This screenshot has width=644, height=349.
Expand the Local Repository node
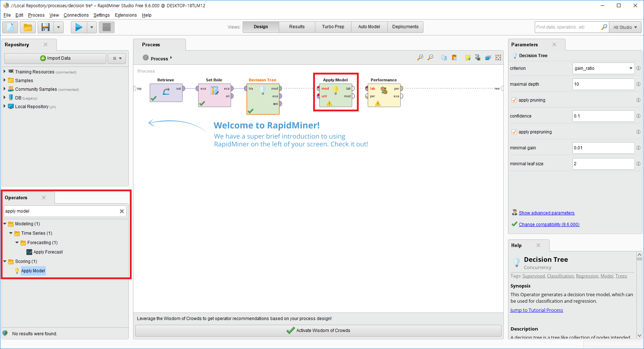tap(4, 106)
